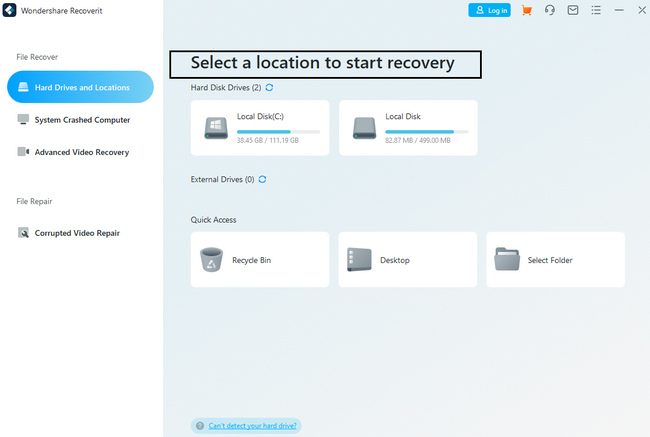The height and width of the screenshot is (437, 650).
Task: Click the "Hard Disk Drives (2)" heading
Action: [226, 87]
